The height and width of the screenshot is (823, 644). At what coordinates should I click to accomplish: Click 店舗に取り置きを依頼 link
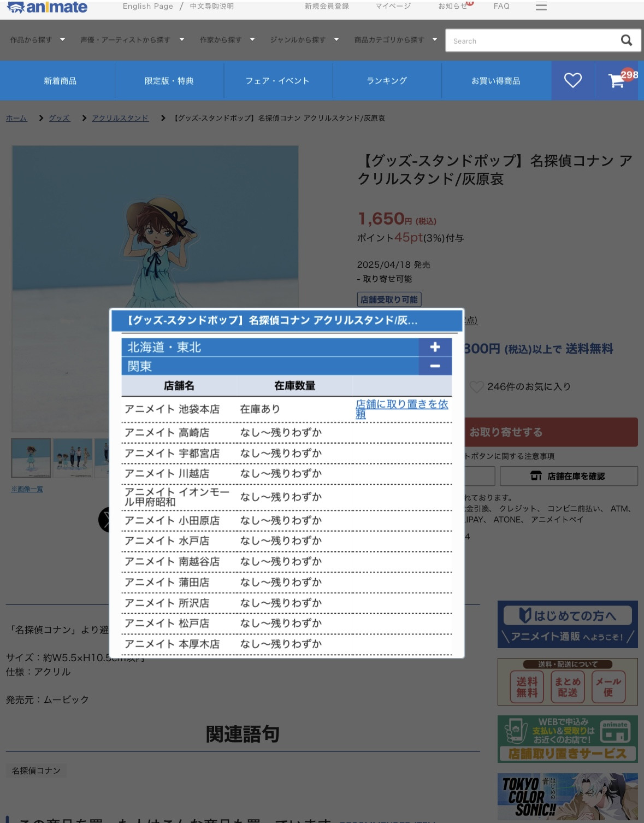point(402,409)
